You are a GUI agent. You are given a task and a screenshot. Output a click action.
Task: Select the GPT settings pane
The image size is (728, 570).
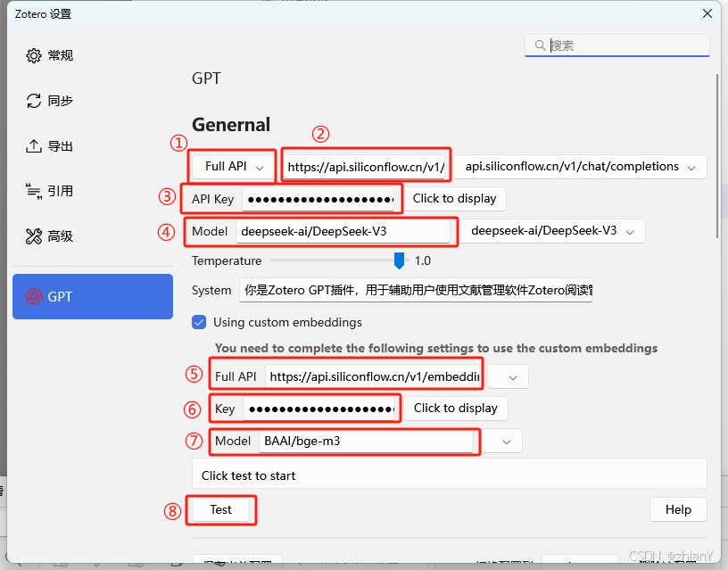tap(93, 297)
